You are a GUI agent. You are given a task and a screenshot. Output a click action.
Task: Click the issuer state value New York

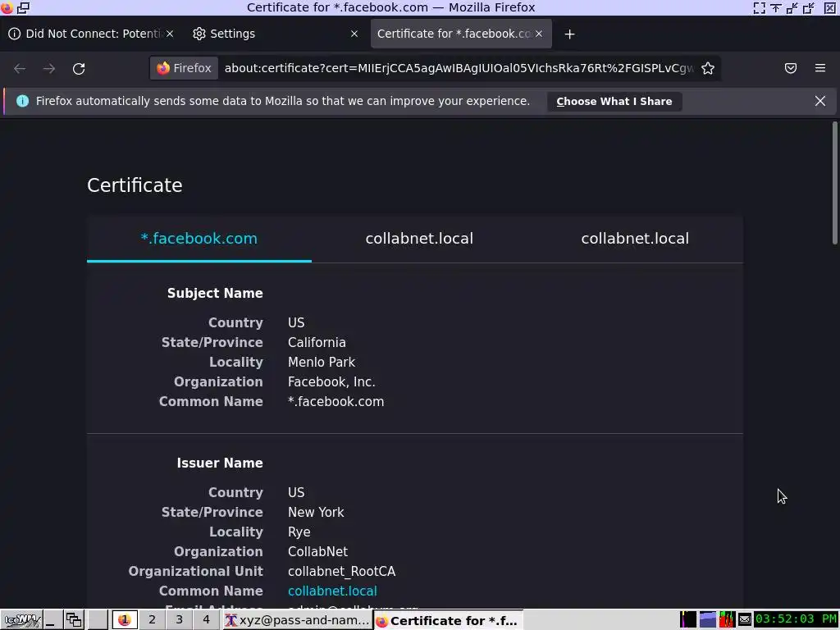316,512
